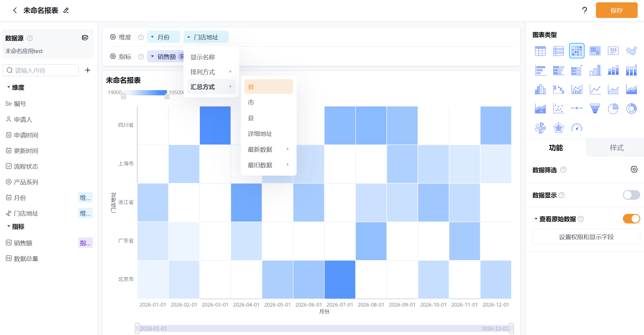The image size is (644, 335).
Task: Switch to the treemap chart type
Action: (595, 51)
